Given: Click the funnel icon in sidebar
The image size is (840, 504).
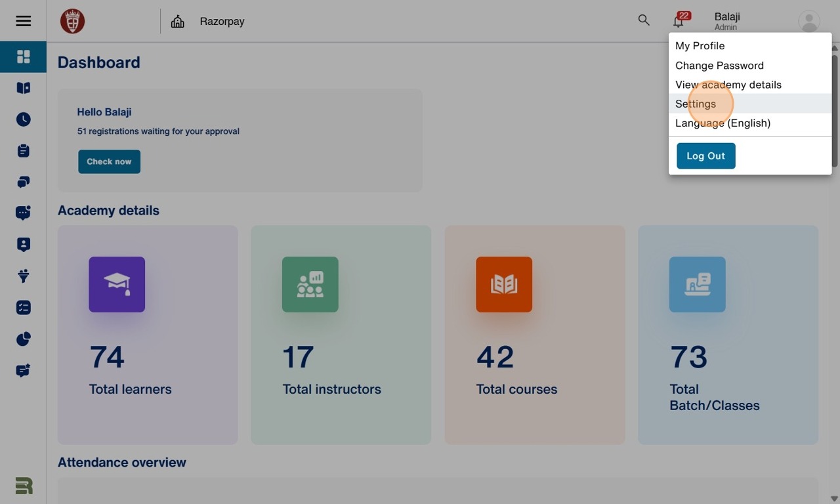Looking at the screenshot, I should click(23, 276).
